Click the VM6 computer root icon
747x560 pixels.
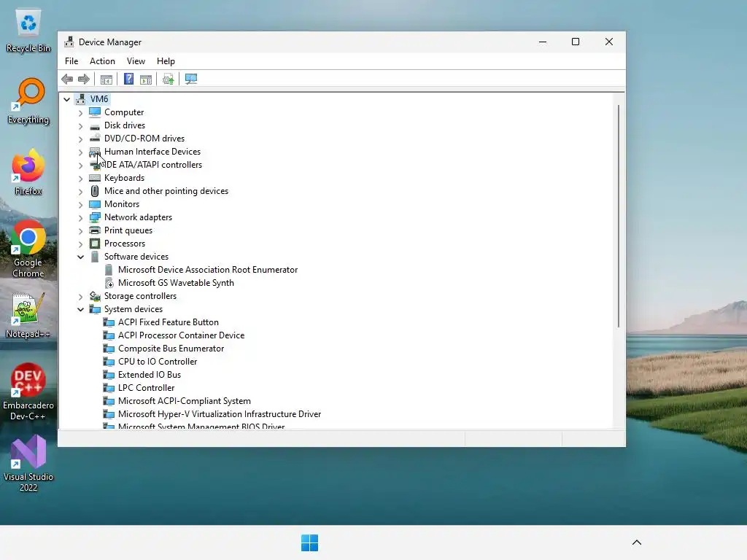tap(80, 99)
